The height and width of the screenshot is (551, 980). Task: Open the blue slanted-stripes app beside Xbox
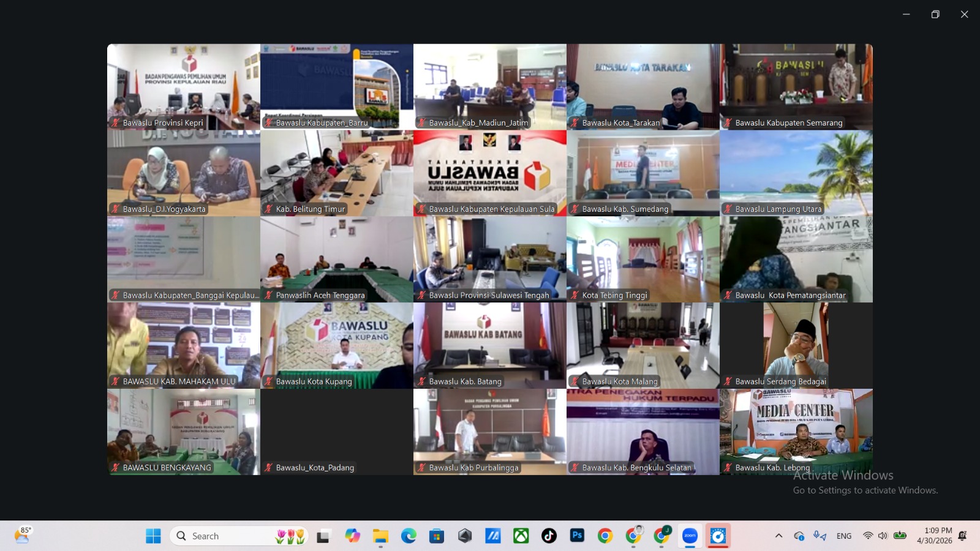pos(493,536)
